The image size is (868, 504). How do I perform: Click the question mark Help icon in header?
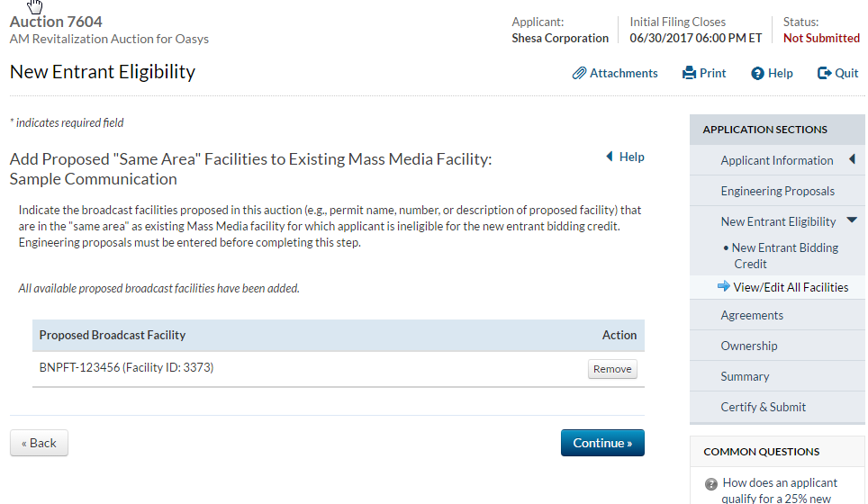click(757, 74)
